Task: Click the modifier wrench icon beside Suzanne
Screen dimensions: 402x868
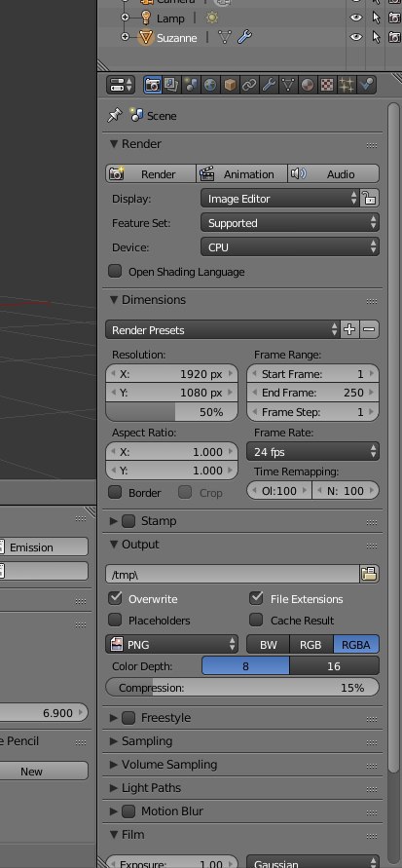Action: (244, 37)
